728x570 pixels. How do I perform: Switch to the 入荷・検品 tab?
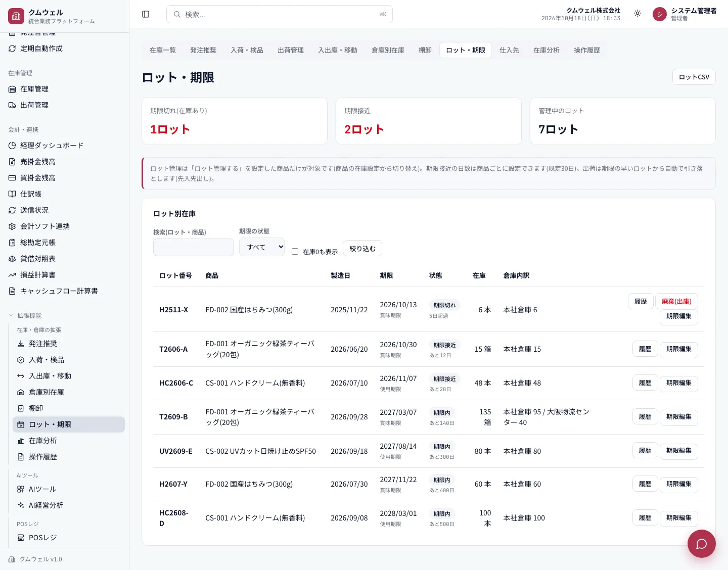pos(247,50)
